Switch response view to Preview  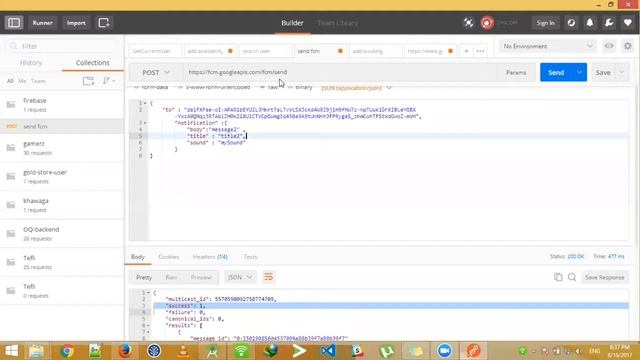pyautogui.click(x=201, y=277)
